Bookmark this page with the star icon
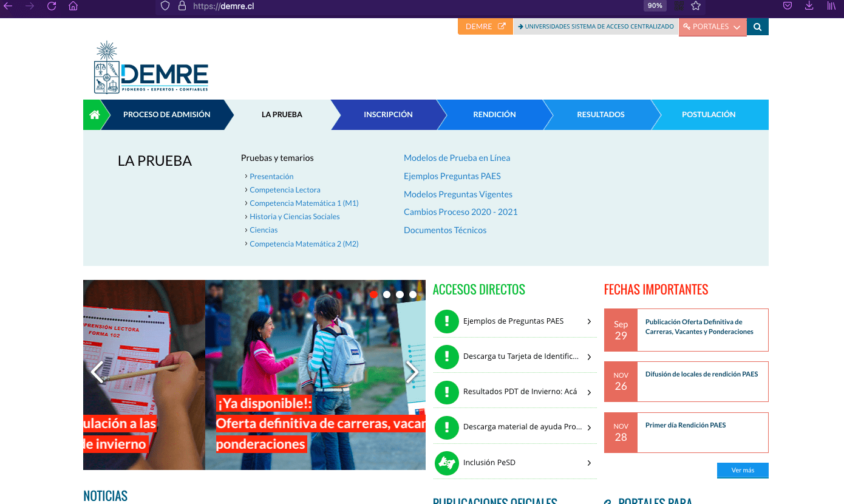 coord(696,6)
